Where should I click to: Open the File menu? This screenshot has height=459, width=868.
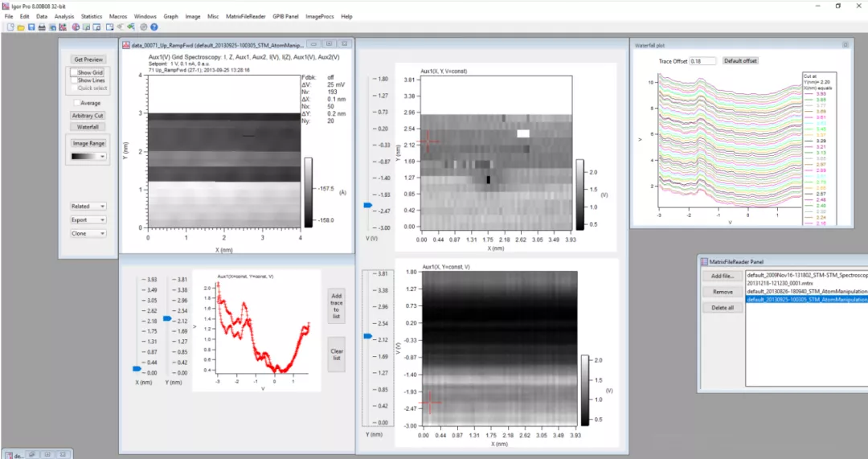tap(9, 17)
